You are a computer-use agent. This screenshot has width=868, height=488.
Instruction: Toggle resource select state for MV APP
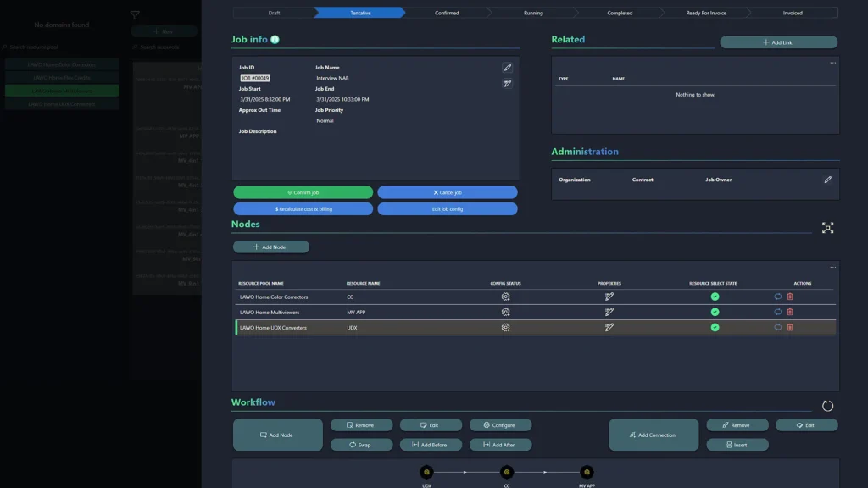(x=715, y=312)
